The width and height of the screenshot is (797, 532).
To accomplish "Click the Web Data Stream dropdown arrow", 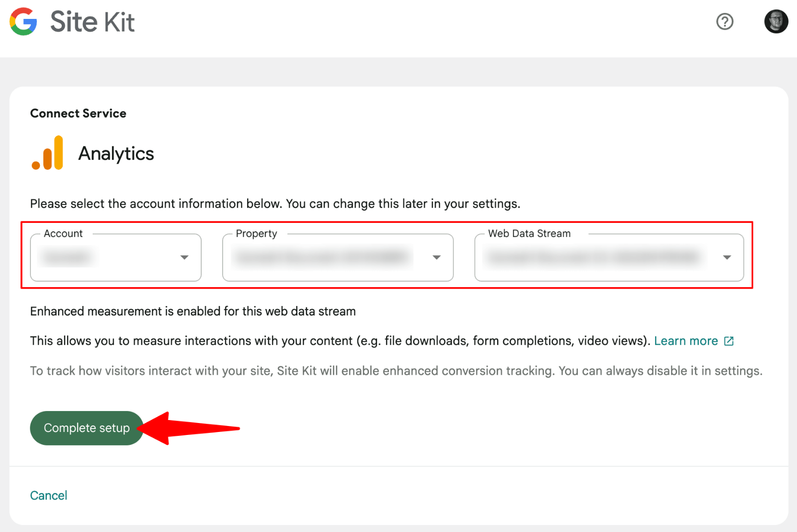I will (x=727, y=257).
